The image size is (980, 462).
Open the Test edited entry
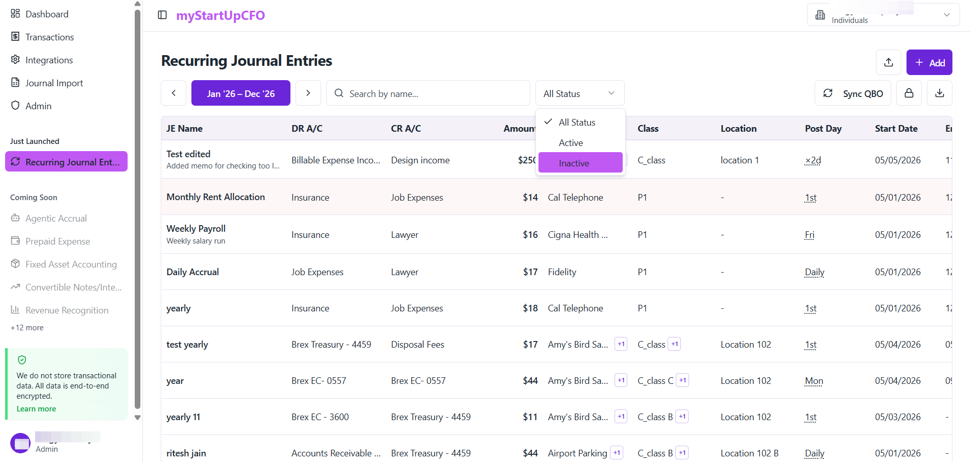pos(188,154)
